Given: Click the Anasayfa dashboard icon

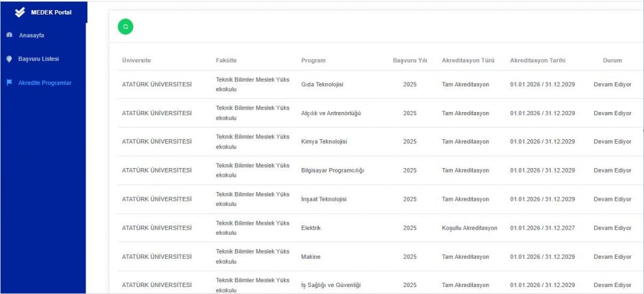Looking at the screenshot, I should click(x=9, y=35).
